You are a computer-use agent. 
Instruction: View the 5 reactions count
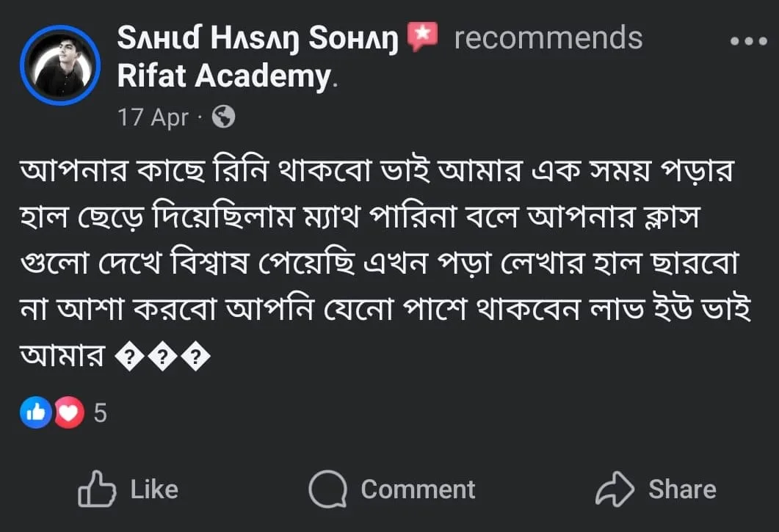point(101,414)
